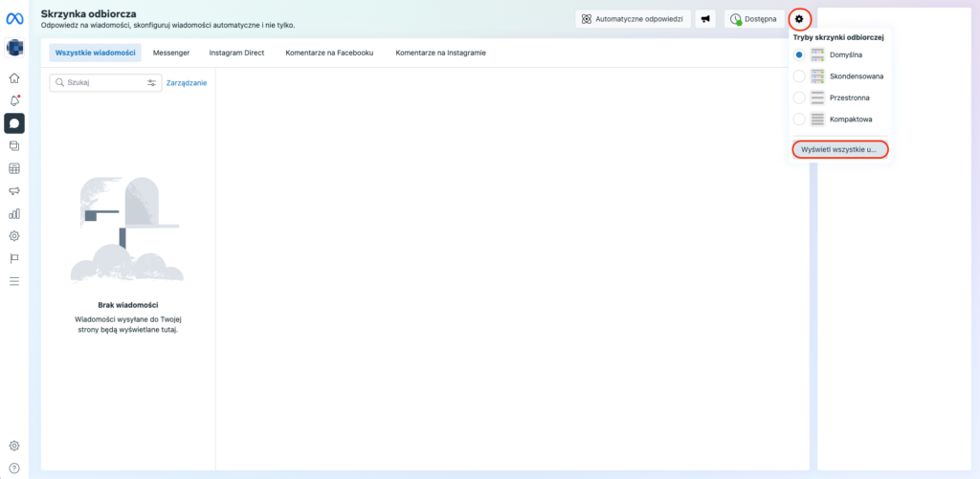Switch to the Messenger tab

pos(171,53)
